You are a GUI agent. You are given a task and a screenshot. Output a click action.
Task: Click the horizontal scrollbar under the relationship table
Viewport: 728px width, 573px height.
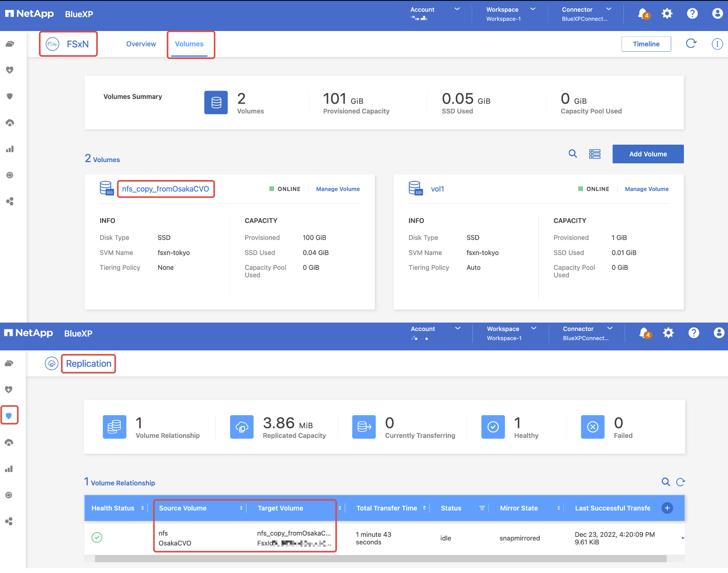381,559
